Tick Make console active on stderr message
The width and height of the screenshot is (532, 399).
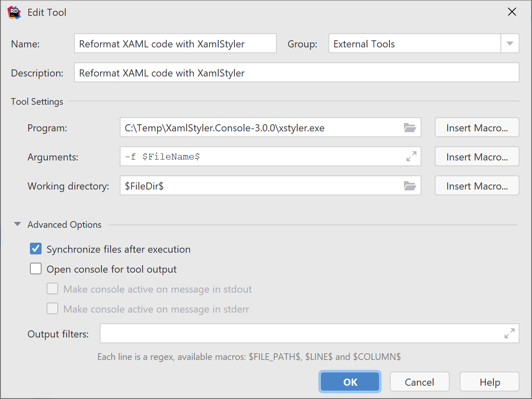(x=52, y=309)
